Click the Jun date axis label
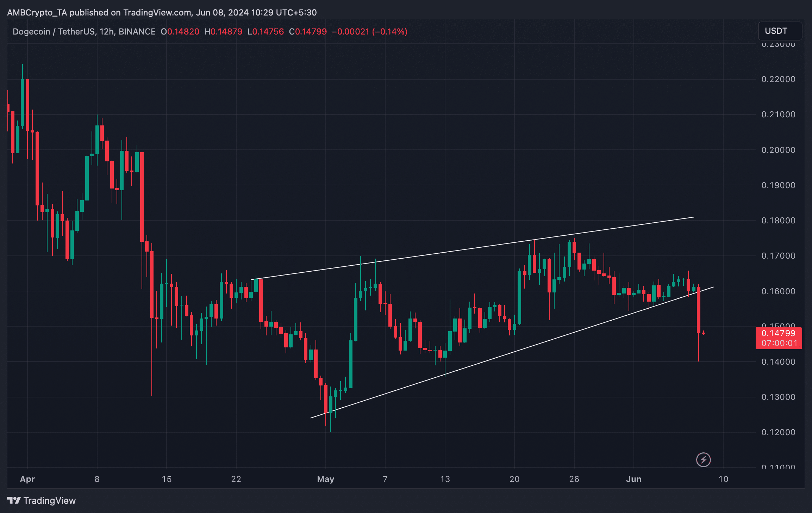Viewport: 812px width, 513px height. coord(634,479)
